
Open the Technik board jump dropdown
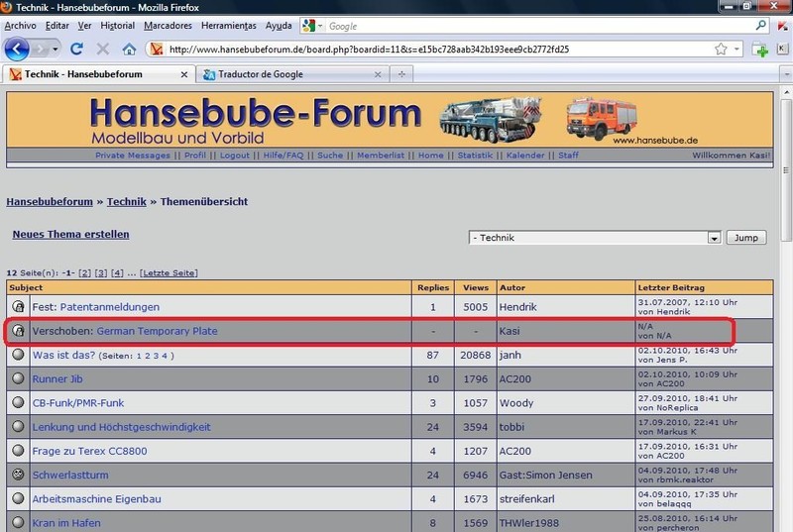(x=595, y=238)
